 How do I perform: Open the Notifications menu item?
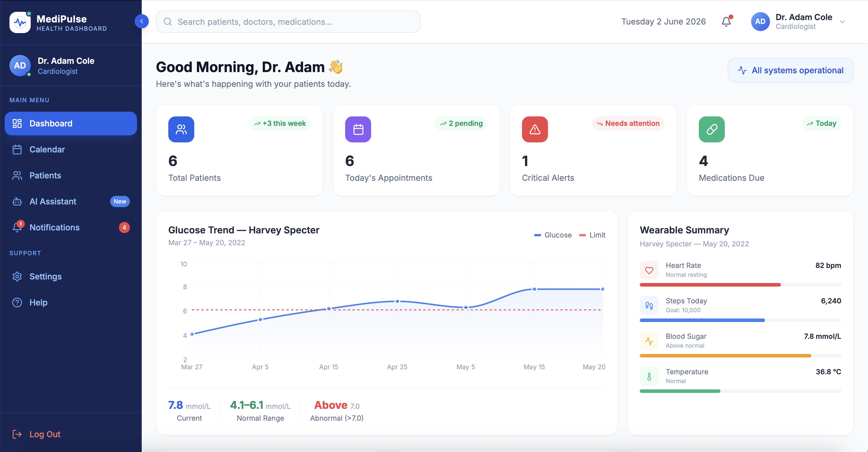(71, 227)
